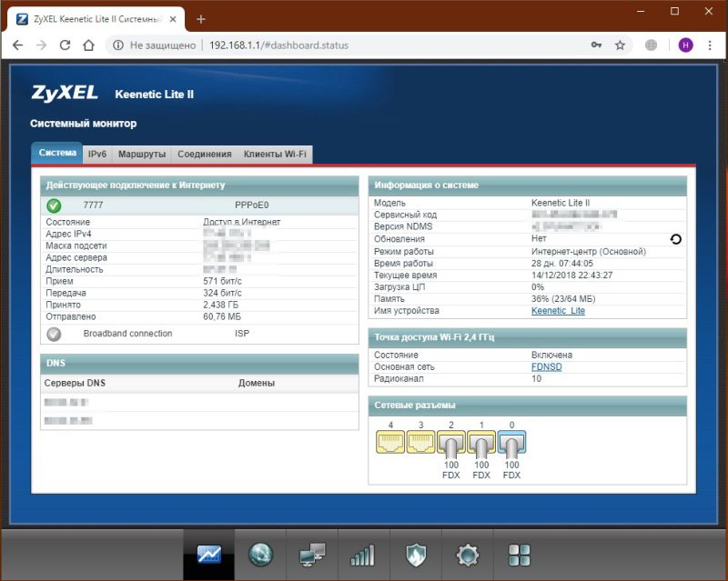Open the Chrome three-dot menu
The height and width of the screenshot is (581, 728).
710,45
